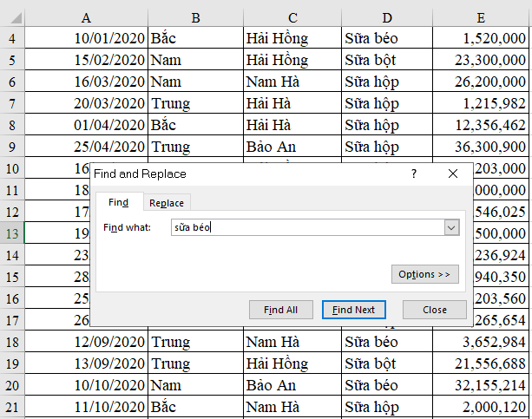Open the Find what dropdown arrow

pyautogui.click(x=450, y=227)
